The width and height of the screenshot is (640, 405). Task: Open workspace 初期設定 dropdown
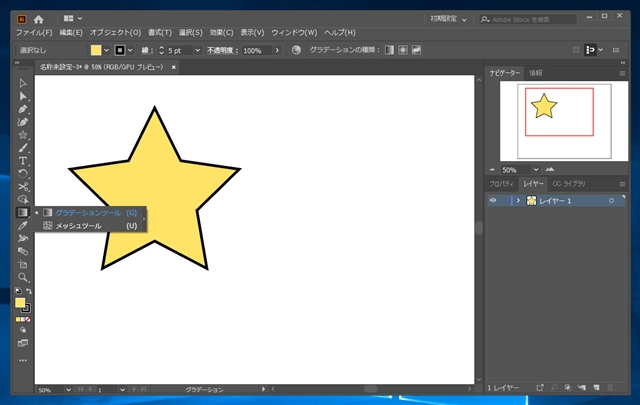[449, 19]
